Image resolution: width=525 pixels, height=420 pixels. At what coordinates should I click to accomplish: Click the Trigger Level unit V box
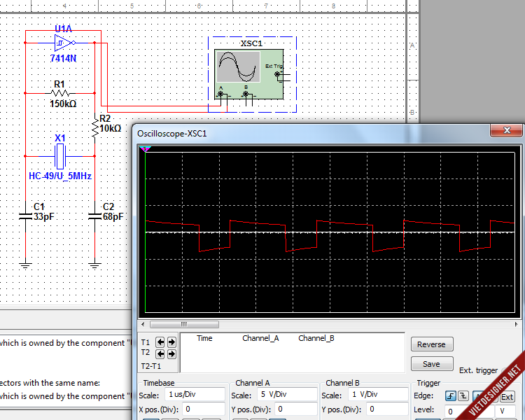(x=507, y=411)
